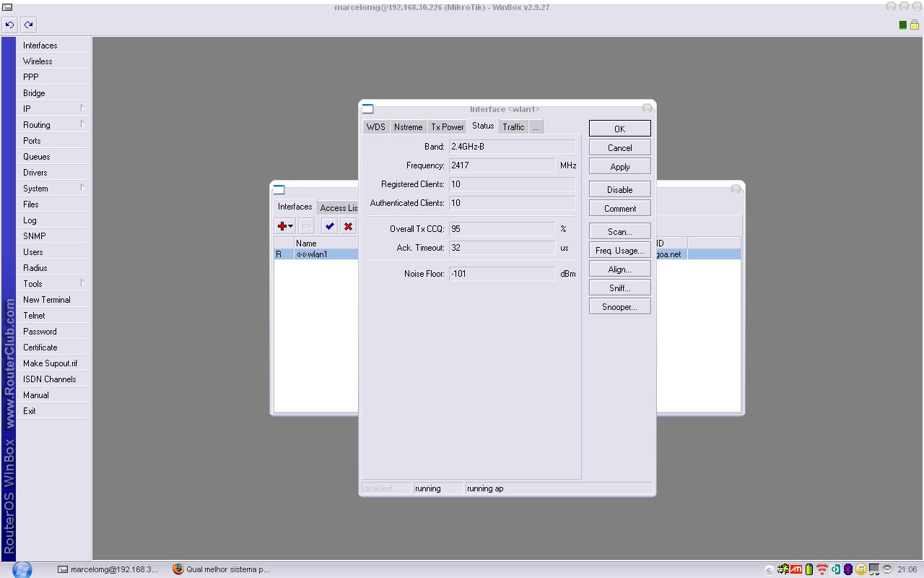
Task: Open the Interfaces menu
Action: click(x=53, y=46)
